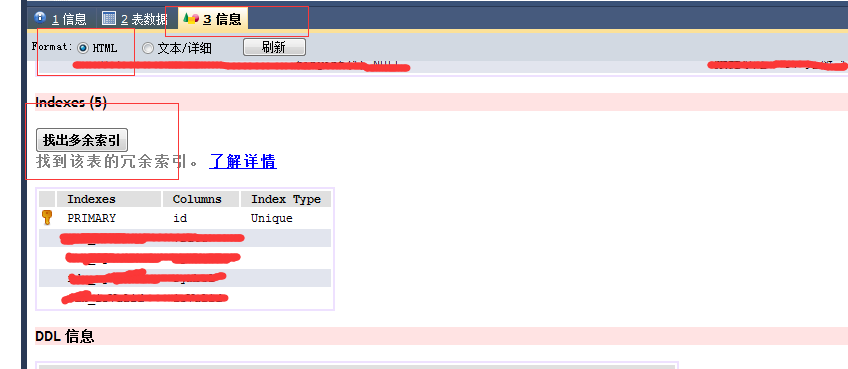Click the Indexes column header

click(109, 199)
